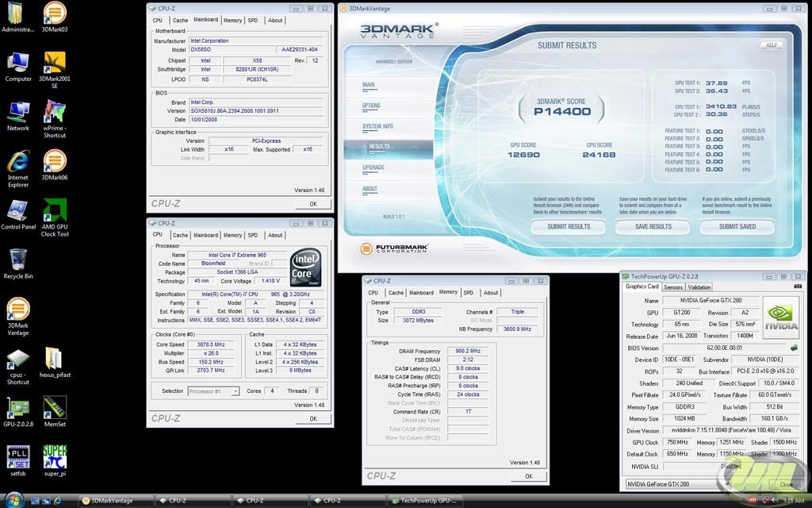Open Cache tab in the CPU-Z processor window
The width and height of the screenshot is (812, 508).
click(180, 235)
